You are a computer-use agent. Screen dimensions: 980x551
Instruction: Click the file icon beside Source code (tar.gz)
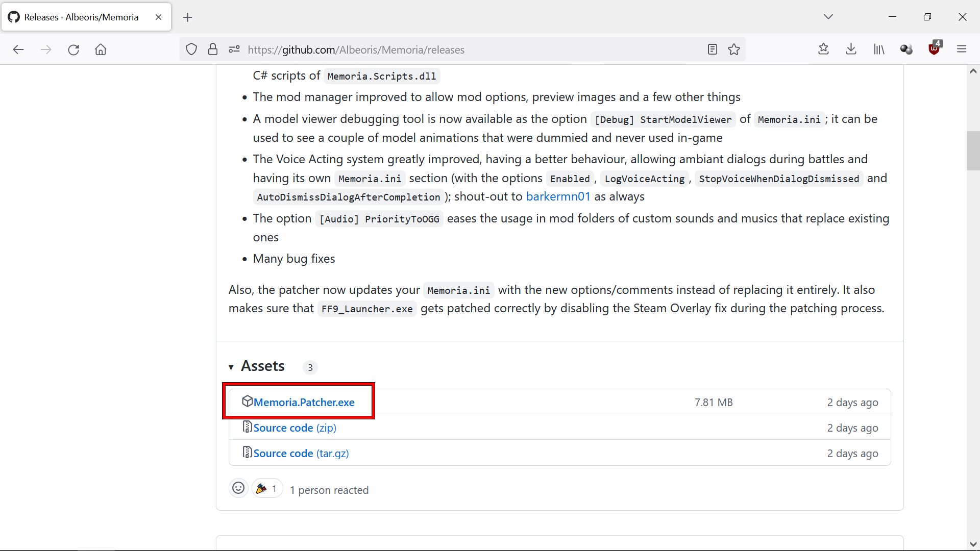(x=247, y=452)
